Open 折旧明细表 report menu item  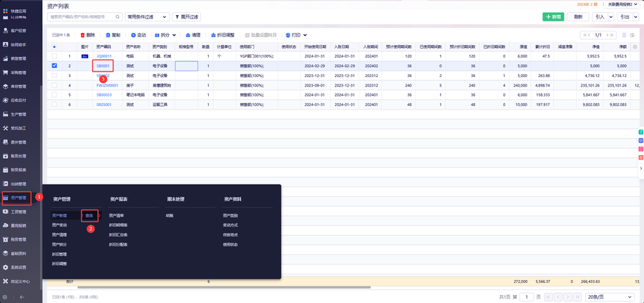[118, 225]
